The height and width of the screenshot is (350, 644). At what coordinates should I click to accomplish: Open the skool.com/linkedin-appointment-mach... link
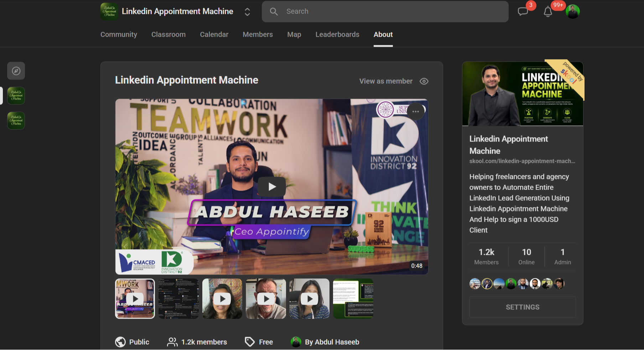coord(522,161)
